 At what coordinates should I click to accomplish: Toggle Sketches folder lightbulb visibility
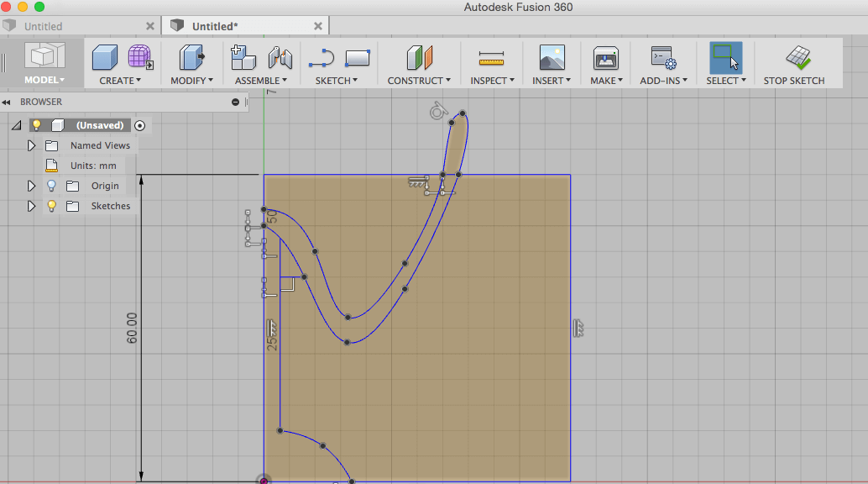[51, 206]
